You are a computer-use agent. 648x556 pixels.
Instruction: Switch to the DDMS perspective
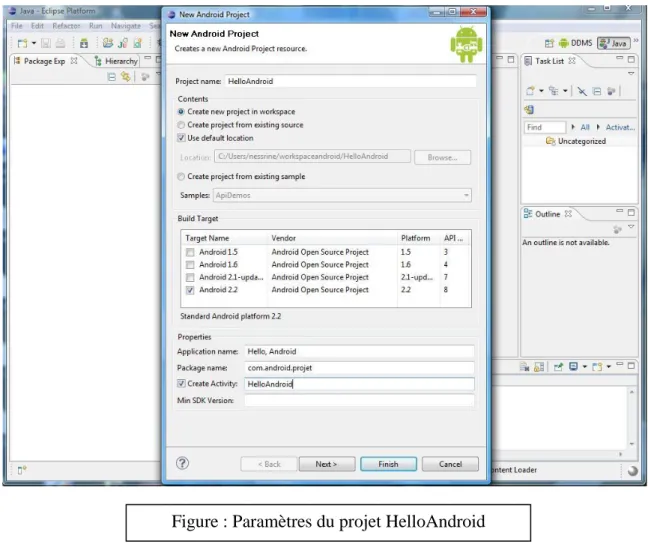point(576,43)
